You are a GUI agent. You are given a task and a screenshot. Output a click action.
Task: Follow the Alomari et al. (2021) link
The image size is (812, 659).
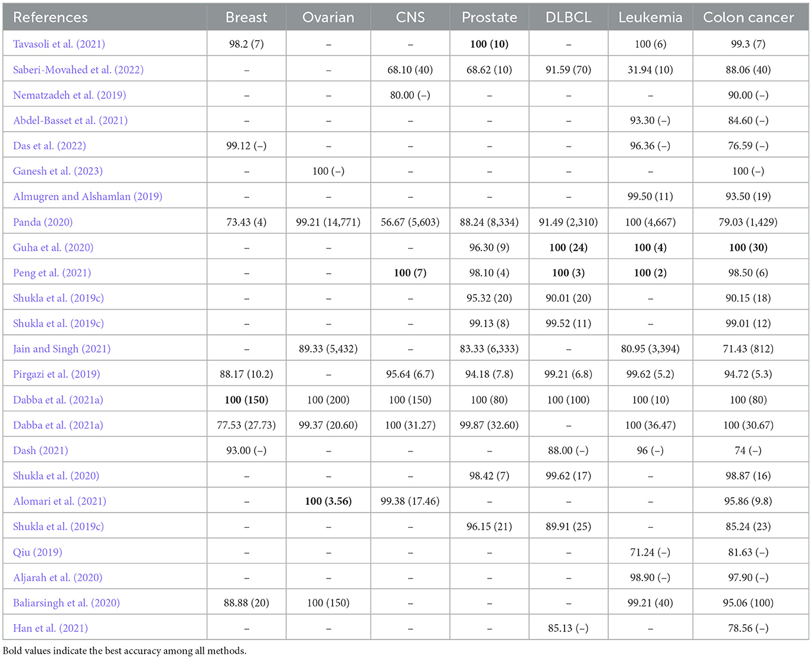click(x=60, y=501)
